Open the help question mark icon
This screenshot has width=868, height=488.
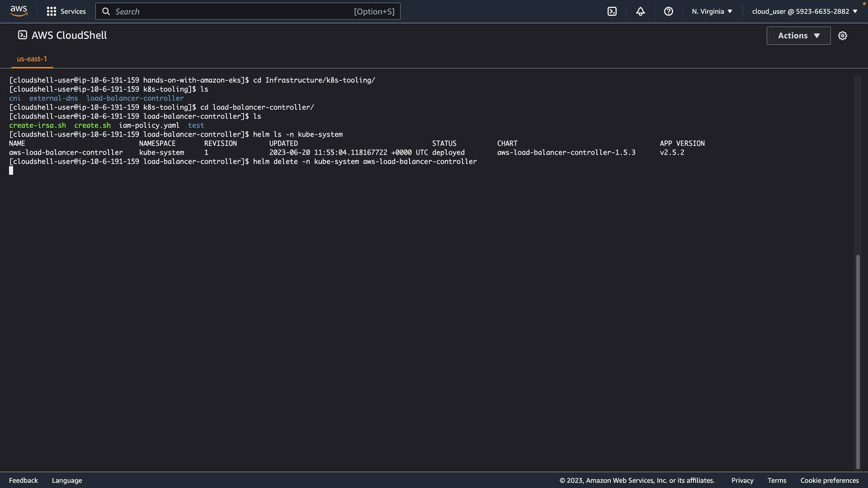tap(669, 11)
